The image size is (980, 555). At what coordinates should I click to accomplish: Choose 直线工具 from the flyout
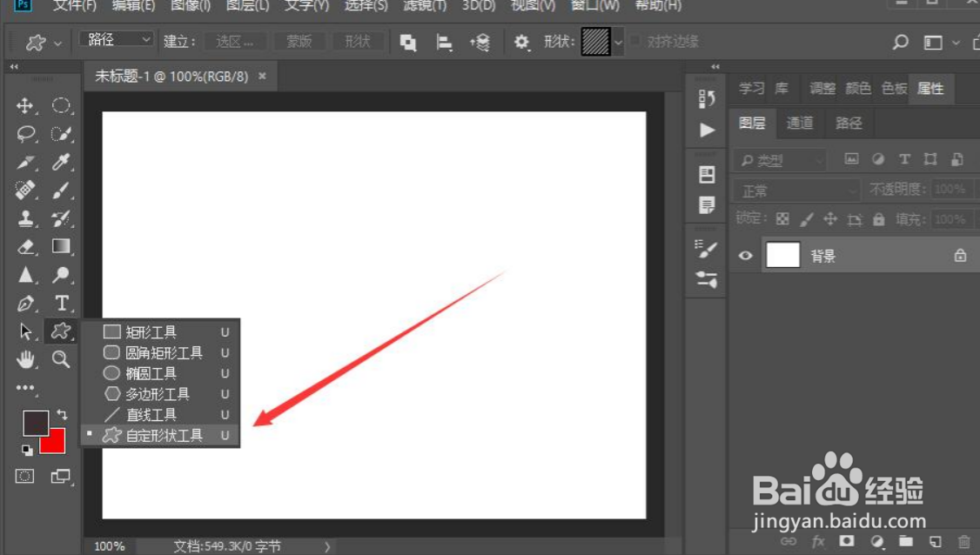click(x=160, y=414)
